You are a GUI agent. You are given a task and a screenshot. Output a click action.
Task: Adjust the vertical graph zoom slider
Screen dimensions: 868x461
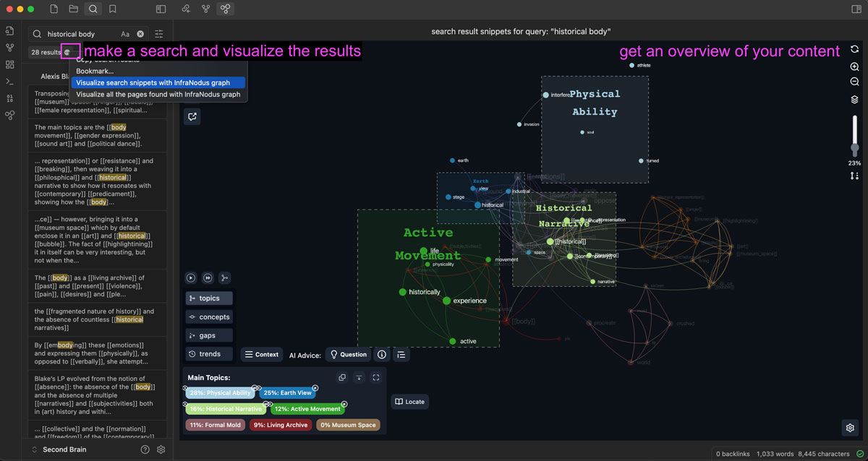(x=855, y=148)
